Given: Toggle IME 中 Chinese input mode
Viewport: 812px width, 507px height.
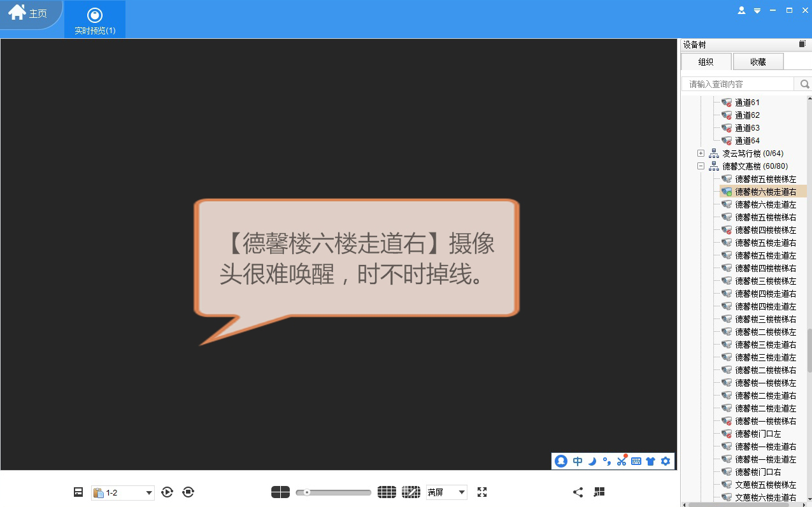Looking at the screenshot, I should (x=578, y=461).
